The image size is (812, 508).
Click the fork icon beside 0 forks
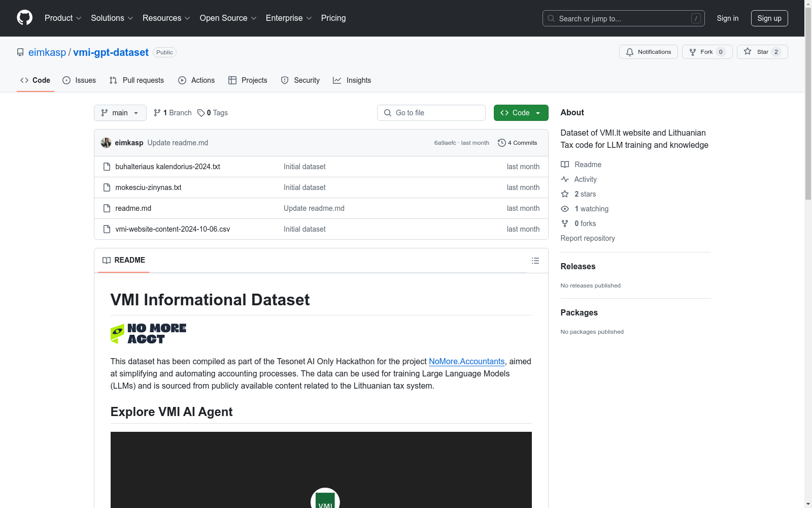565,224
